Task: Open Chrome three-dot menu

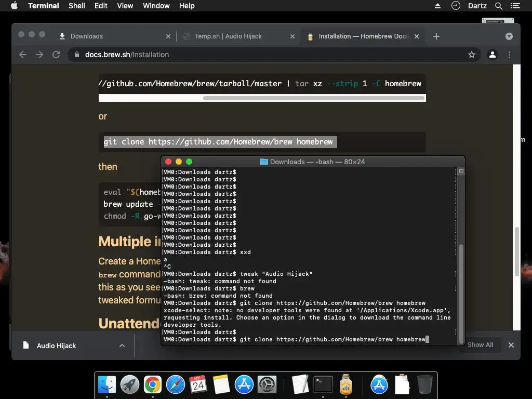Action: [509, 55]
